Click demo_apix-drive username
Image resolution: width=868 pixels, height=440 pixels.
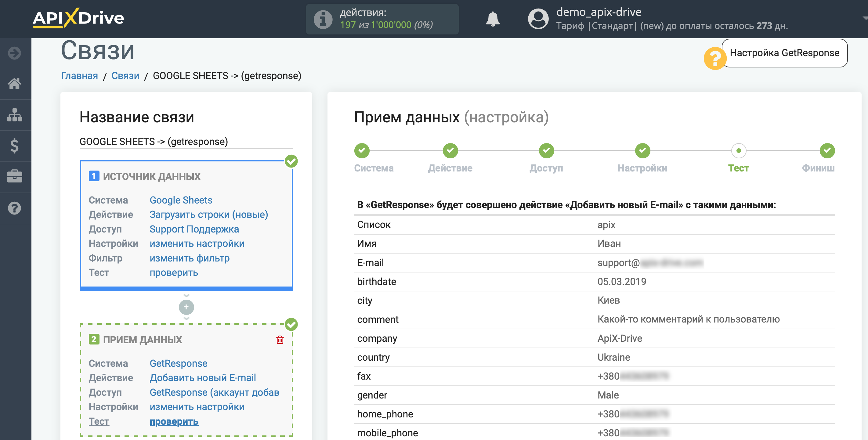coord(599,12)
